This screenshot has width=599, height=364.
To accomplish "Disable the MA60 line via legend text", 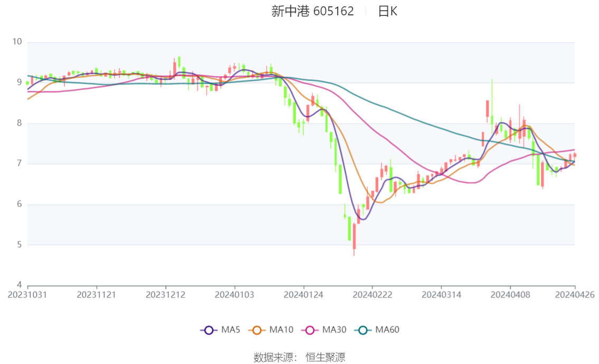I will pyautogui.click(x=387, y=330).
